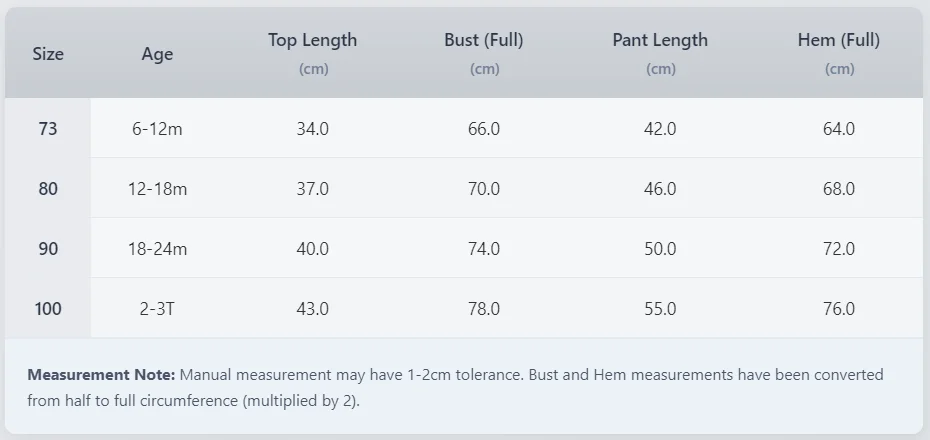930x440 pixels.
Task: Select the size 73 row label
Action: (x=48, y=129)
